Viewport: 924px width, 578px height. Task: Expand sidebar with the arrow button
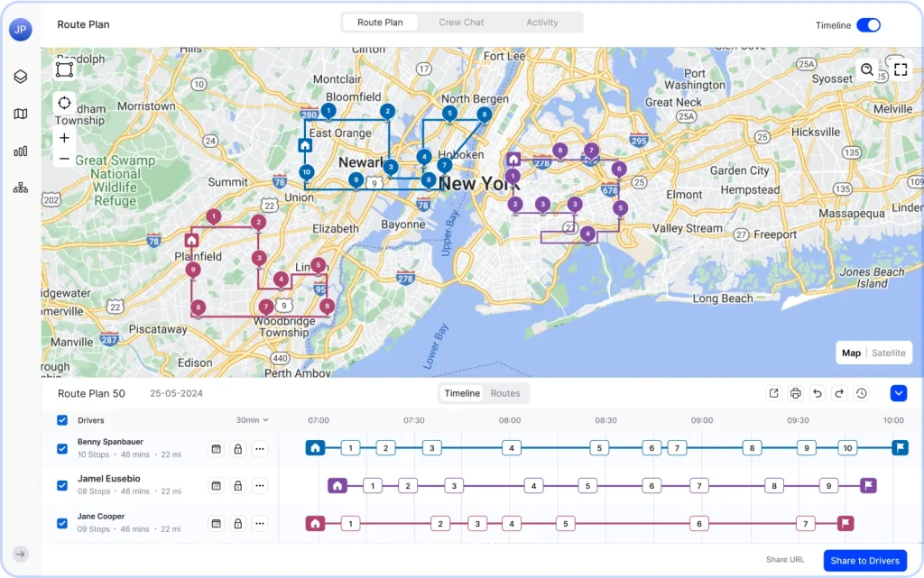coord(21,554)
